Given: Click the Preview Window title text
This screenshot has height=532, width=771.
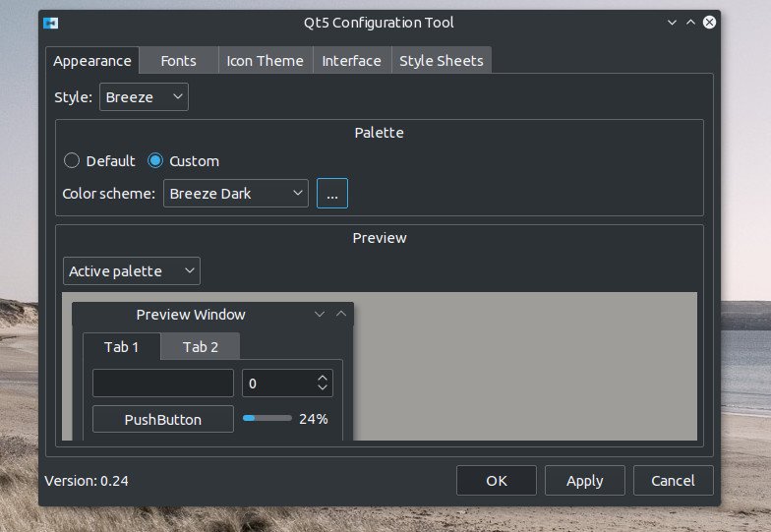Looking at the screenshot, I should click(x=191, y=315).
